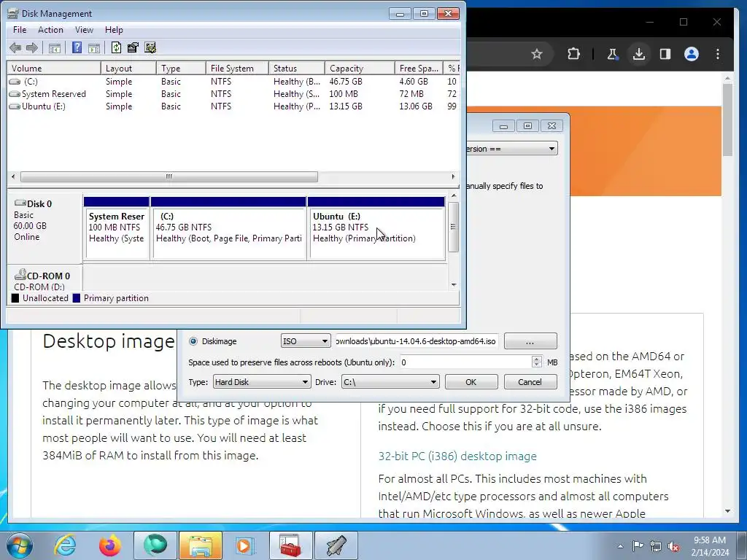Click the Windows Start orb

20,545
